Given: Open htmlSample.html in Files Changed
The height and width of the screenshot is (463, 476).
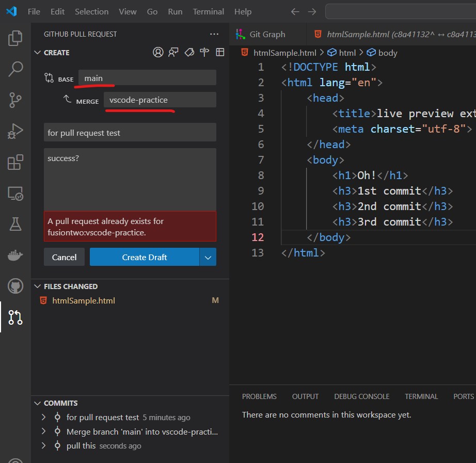Looking at the screenshot, I should point(84,300).
